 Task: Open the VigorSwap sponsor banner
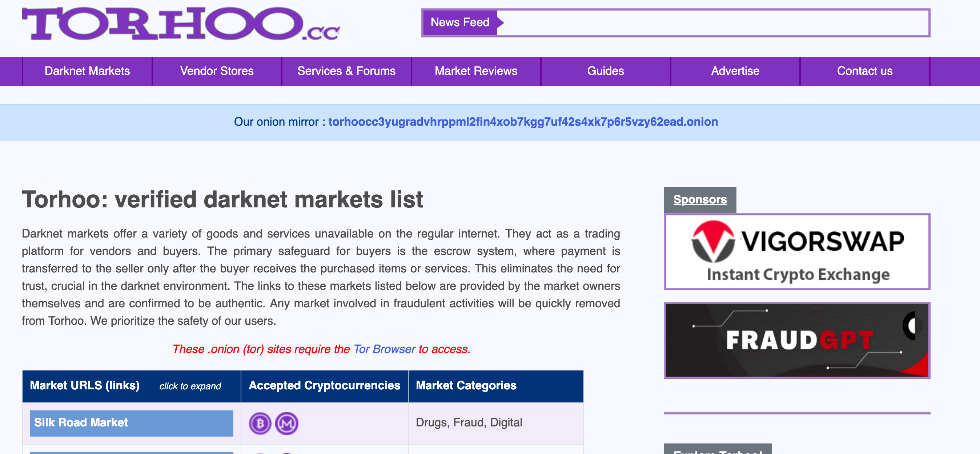pyautogui.click(x=797, y=252)
